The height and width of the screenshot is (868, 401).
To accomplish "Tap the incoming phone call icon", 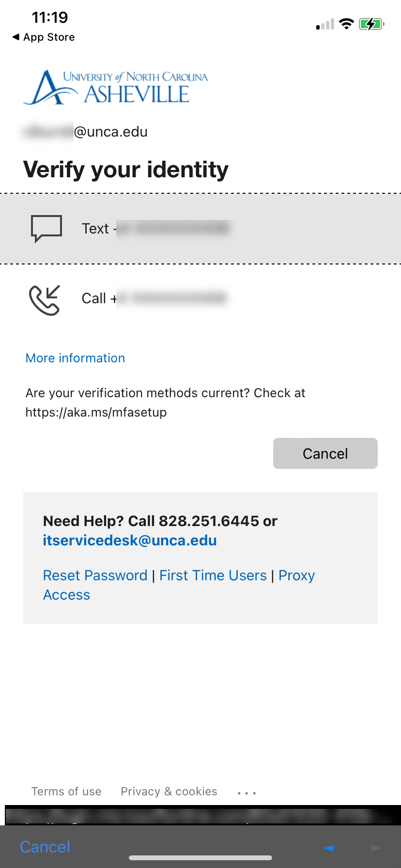I will point(45,300).
